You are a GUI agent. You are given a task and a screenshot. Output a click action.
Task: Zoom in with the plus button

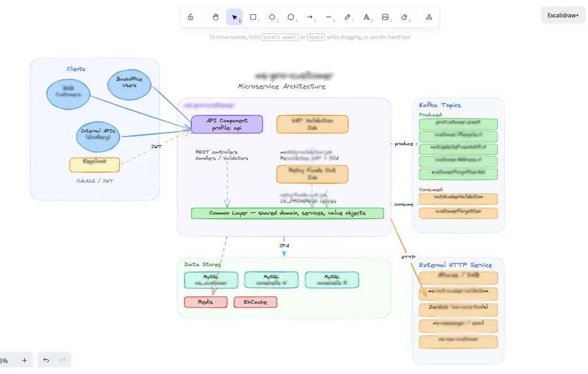click(x=24, y=360)
